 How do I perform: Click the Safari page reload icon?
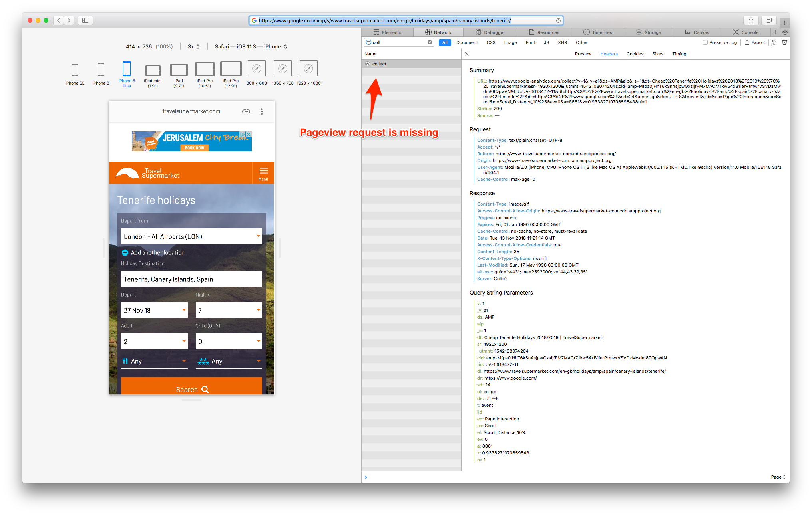coord(558,20)
